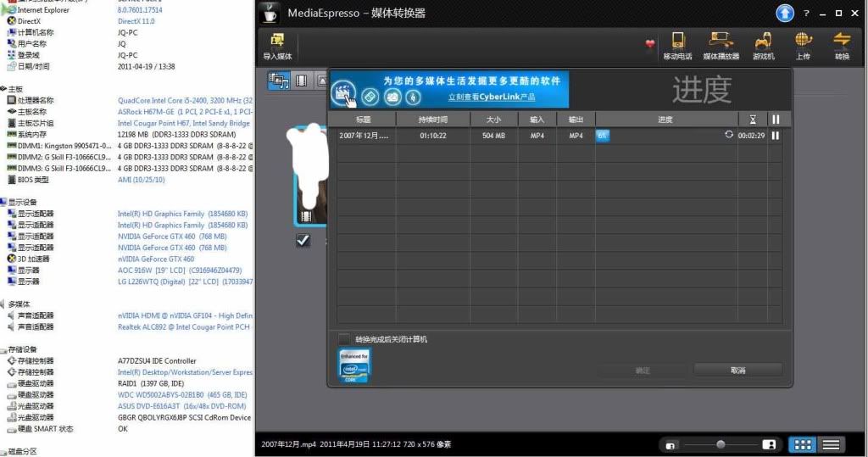Open the Upload (上传) globe icon
The width and height of the screenshot is (868, 457).
[803, 42]
